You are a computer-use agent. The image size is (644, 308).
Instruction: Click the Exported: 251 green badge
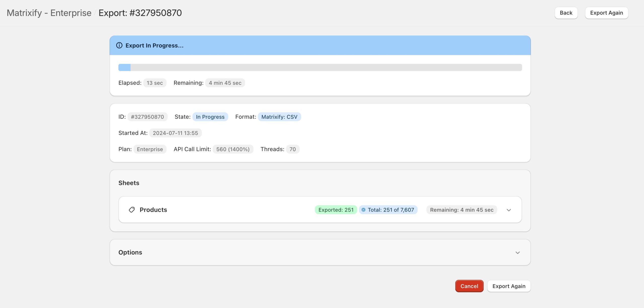click(336, 210)
